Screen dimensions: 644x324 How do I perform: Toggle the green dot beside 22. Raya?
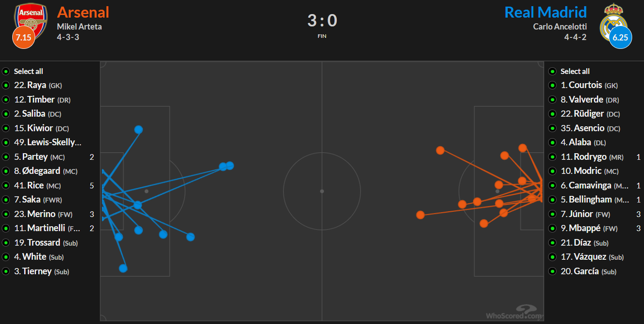[6, 85]
